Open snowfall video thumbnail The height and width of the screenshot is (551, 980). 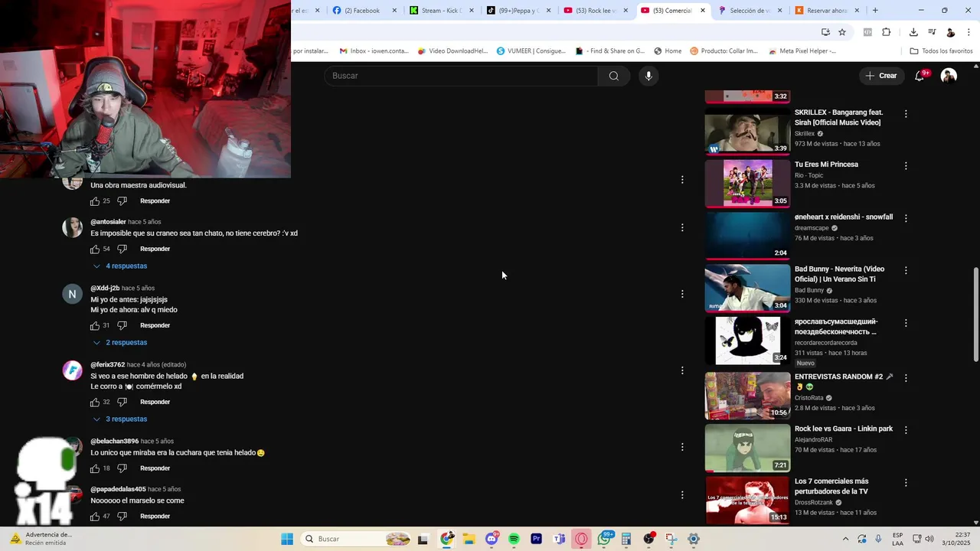tap(747, 236)
